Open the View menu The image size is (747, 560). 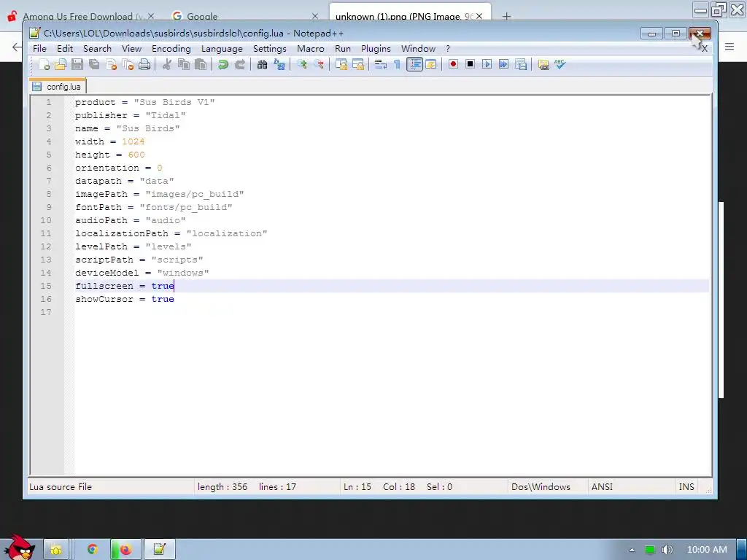(x=131, y=49)
